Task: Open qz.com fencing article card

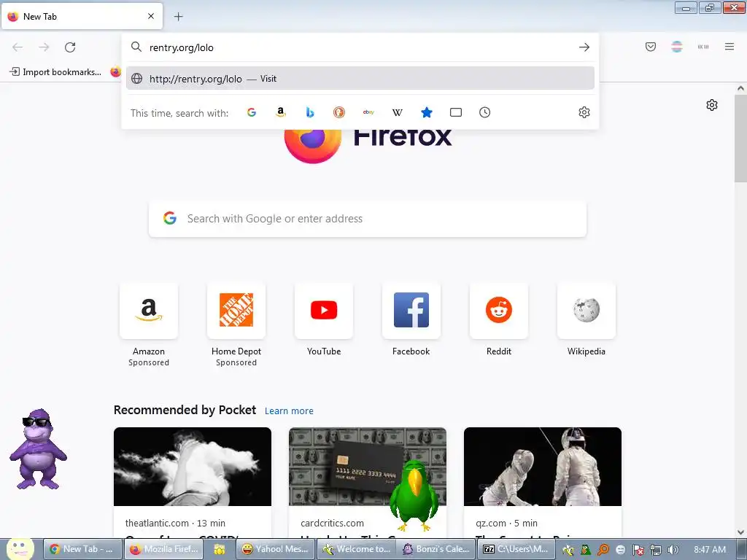Action: coord(543,483)
